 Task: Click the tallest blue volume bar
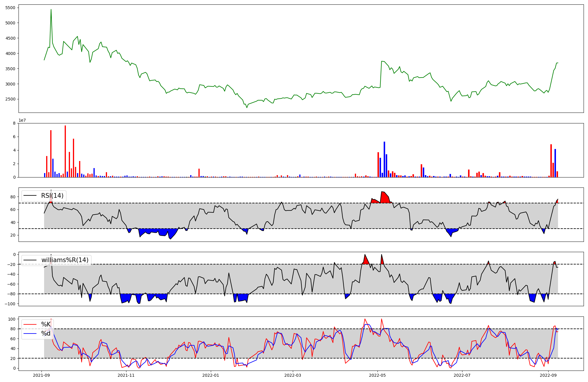pos(384,159)
